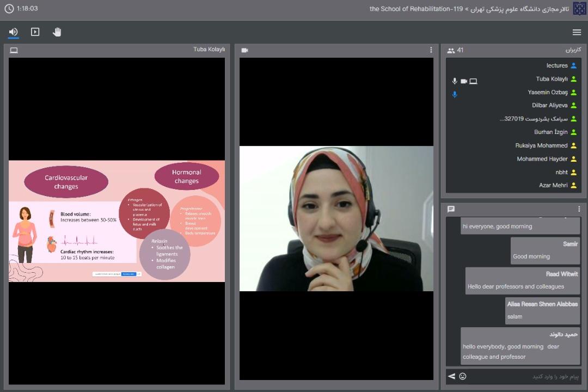Raise hand using the hand icon
588x392 pixels.
(x=57, y=32)
